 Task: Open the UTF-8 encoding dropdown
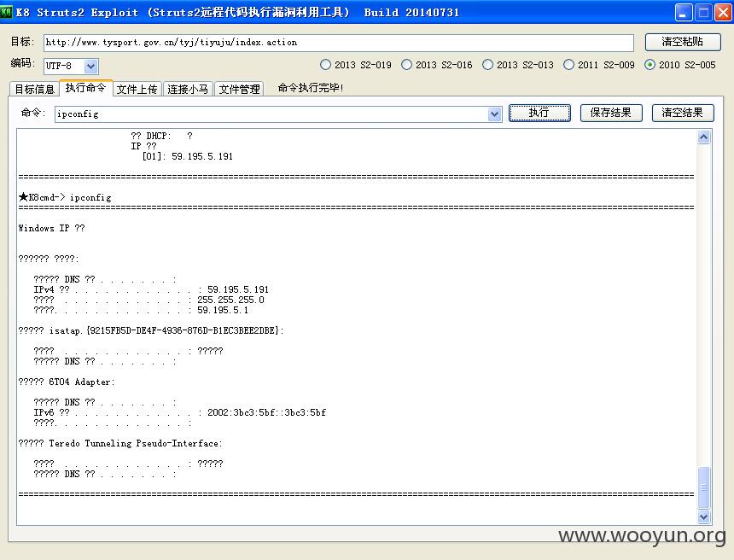click(x=91, y=66)
